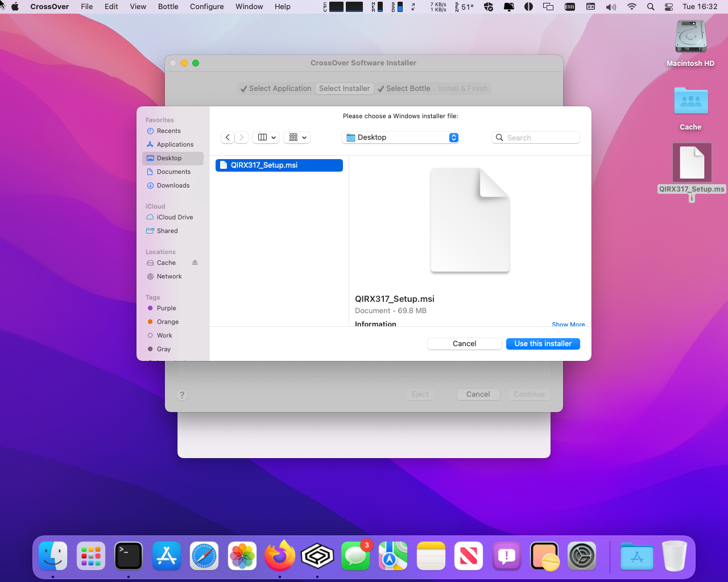Select Orange tag in sidebar
Viewport: 728px width, 582px height.
[173, 322]
